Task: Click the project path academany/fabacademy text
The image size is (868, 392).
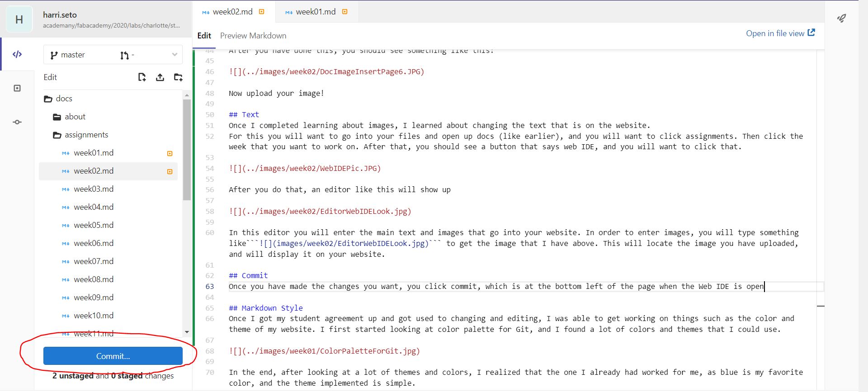Action: [111, 26]
